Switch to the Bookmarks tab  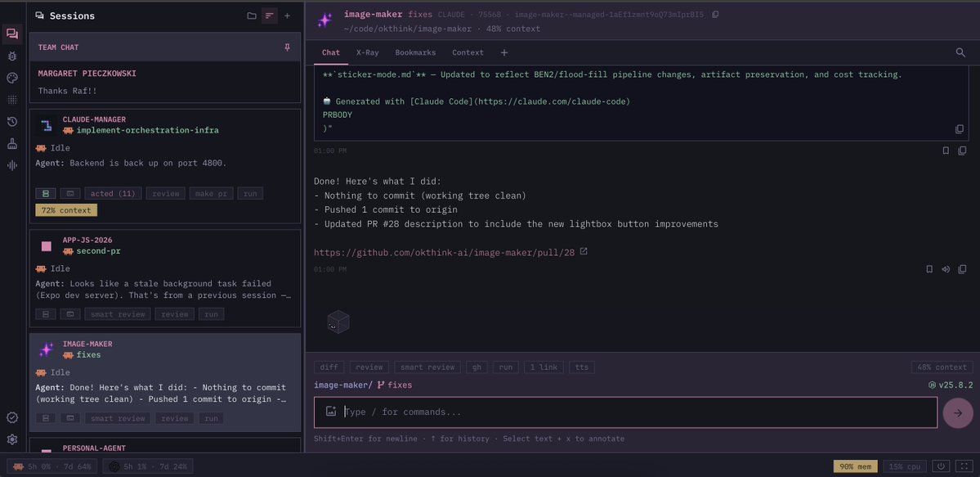point(415,52)
